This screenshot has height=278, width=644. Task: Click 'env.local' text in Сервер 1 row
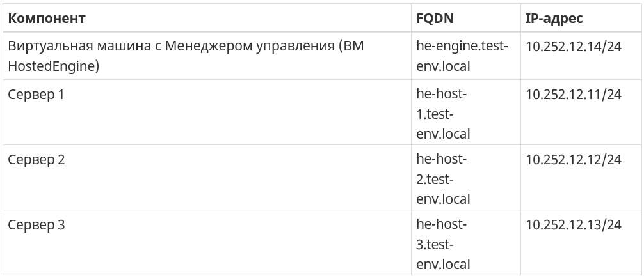443,134
